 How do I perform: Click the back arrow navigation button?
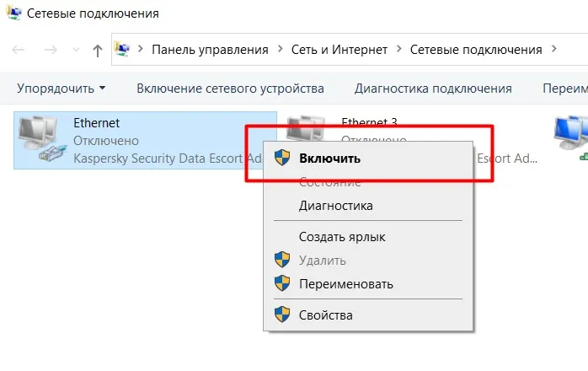pos(19,50)
